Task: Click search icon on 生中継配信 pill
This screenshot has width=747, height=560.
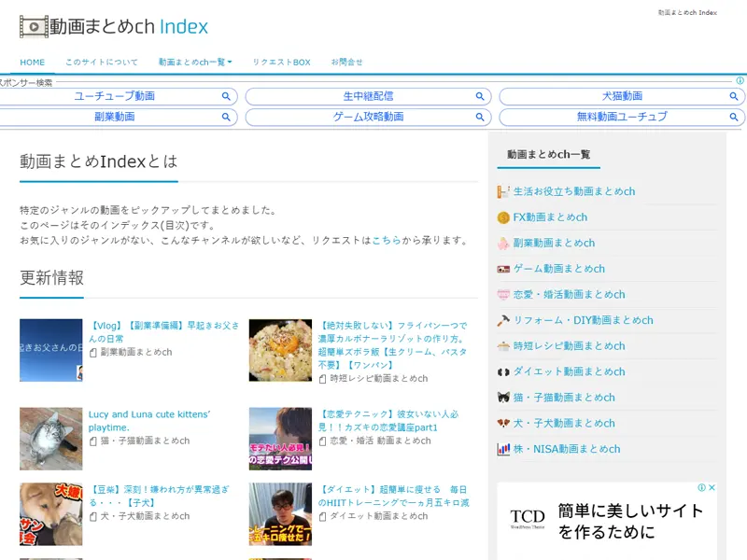Action: coord(481,96)
